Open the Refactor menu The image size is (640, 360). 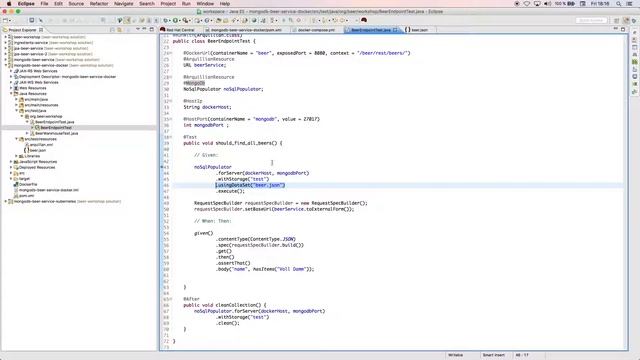(x=99, y=4)
